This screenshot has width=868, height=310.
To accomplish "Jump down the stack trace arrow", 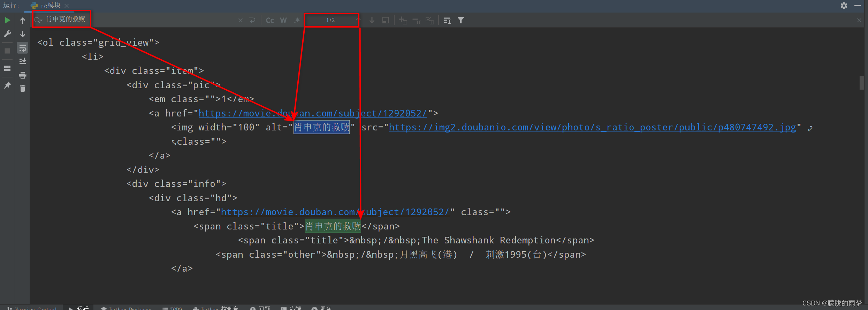I will click(x=23, y=34).
